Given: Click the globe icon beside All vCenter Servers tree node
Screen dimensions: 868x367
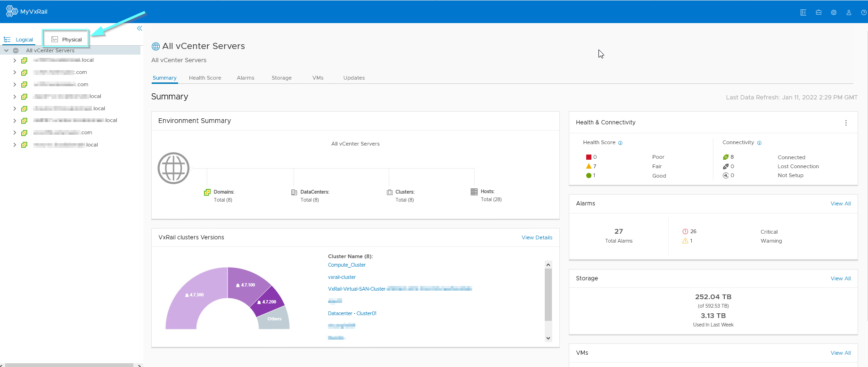Looking at the screenshot, I should (16, 50).
